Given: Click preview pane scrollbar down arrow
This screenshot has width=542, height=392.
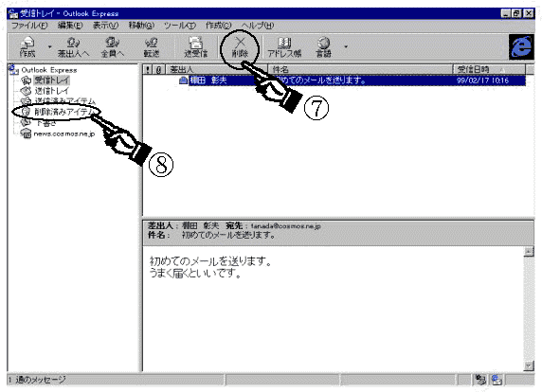Looking at the screenshot, I should click(529, 365).
